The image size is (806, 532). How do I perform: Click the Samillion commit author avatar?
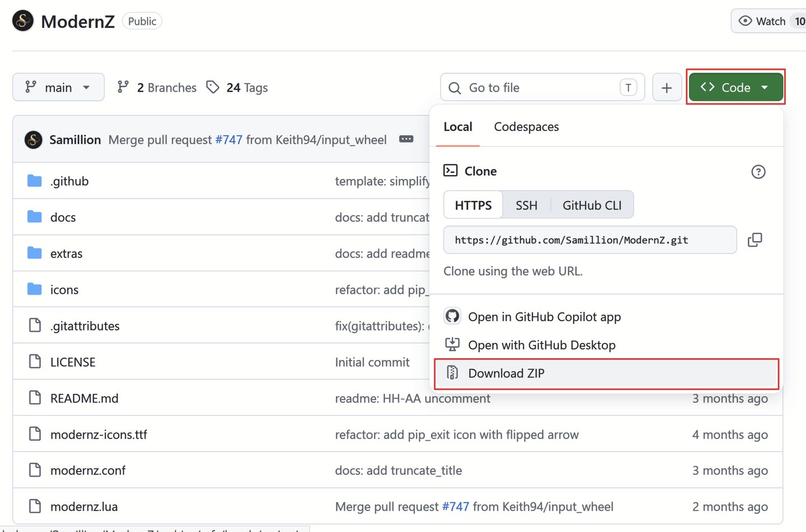click(x=34, y=139)
